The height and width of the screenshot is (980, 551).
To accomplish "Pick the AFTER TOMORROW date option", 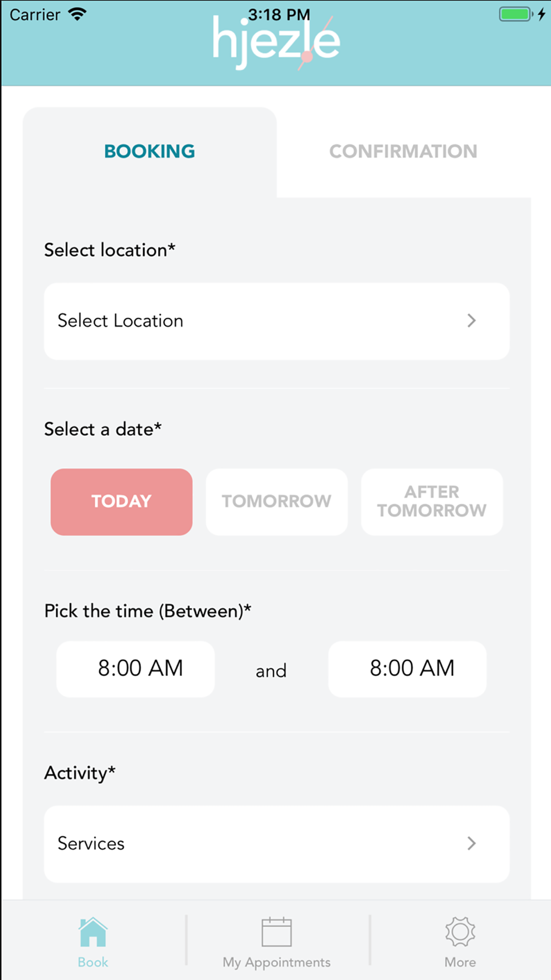I will coord(432,502).
